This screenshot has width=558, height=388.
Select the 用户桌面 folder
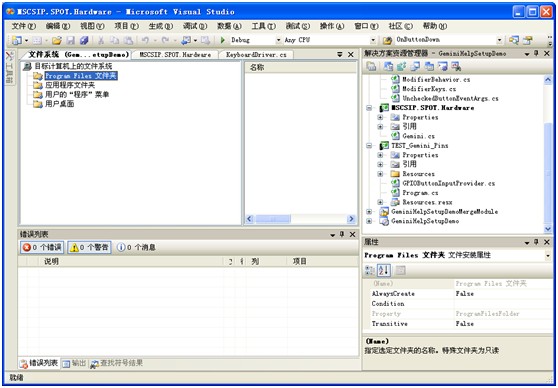point(59,104)
